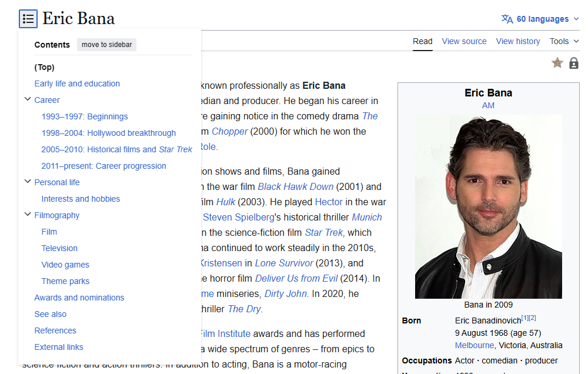
Task: Go to Early life and education section
Action: (x=77, y=84)
